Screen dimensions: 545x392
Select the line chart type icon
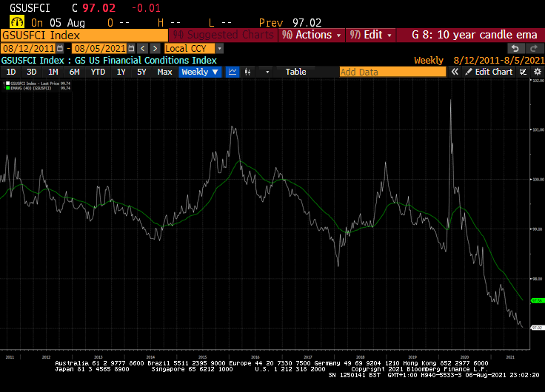[x=233, y=72]
